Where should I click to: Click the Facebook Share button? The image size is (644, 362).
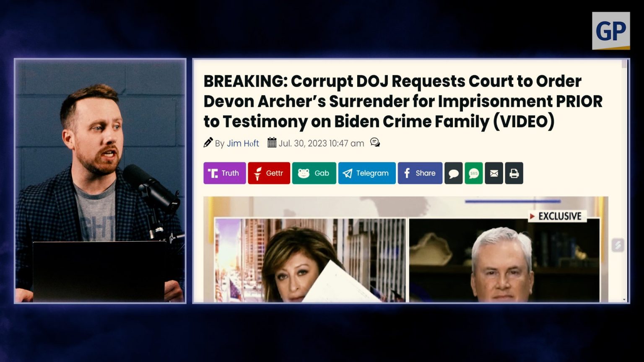[x=420, y=173]
